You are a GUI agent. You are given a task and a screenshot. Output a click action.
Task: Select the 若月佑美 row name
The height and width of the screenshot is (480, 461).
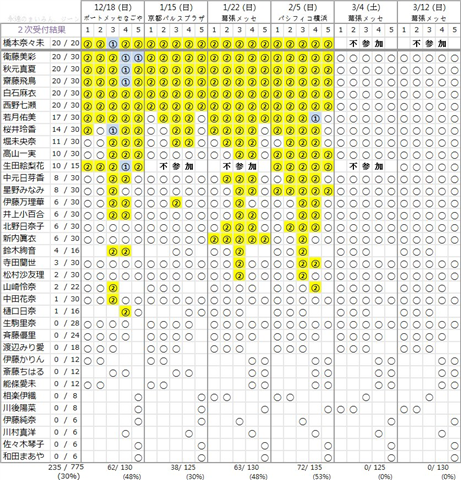[19, 117]
